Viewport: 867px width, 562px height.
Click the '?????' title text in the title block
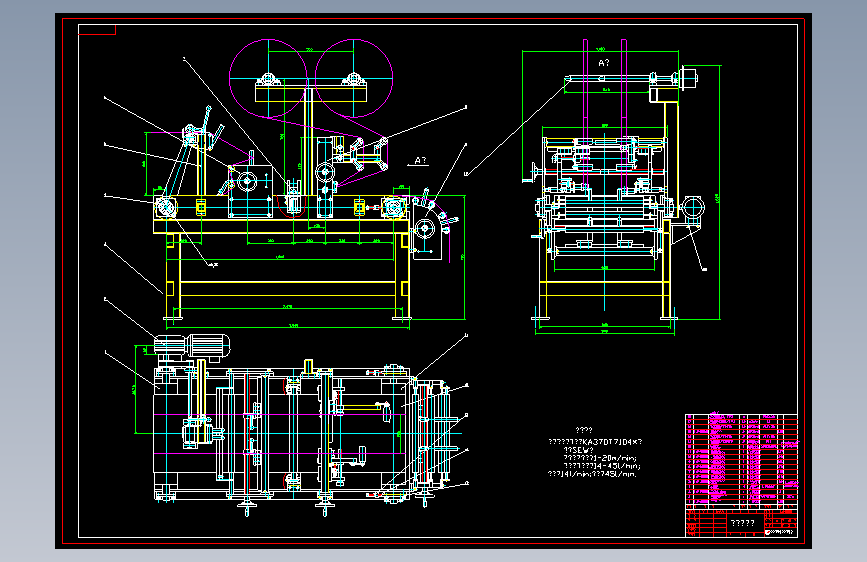pos(743,523)
